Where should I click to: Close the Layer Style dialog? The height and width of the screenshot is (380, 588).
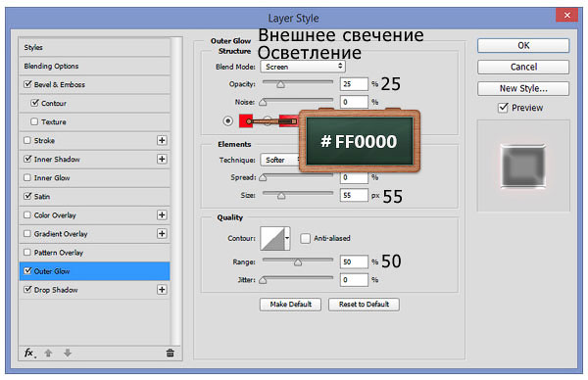566,15
